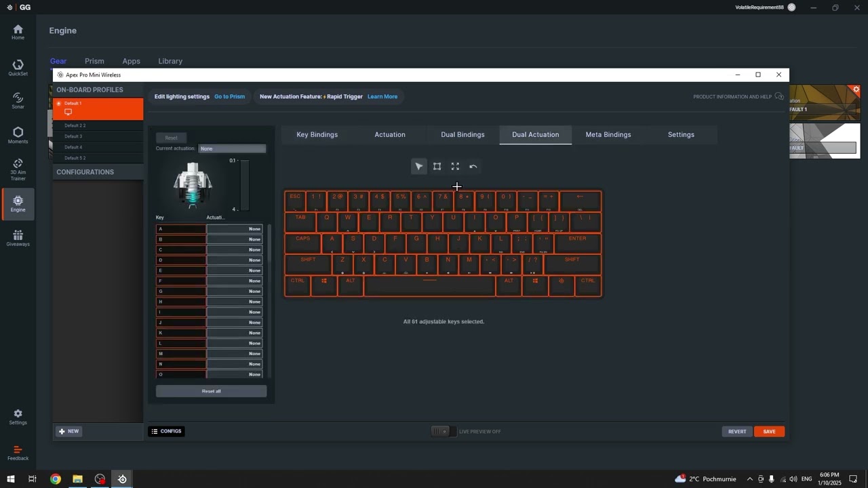The width and height of the screenshot is (868, 488).
Task: Select on-board profile Default 4
Action: [x=98, y=147]
